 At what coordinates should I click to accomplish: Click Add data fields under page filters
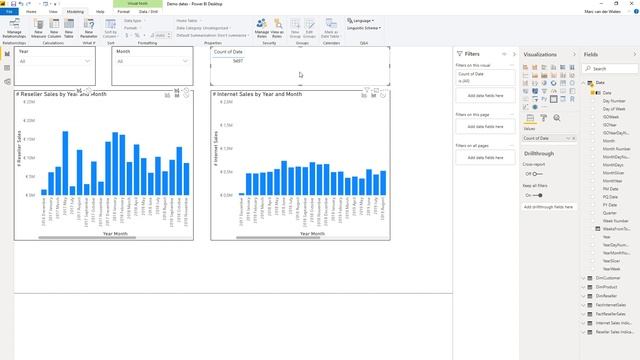(485, 127)
